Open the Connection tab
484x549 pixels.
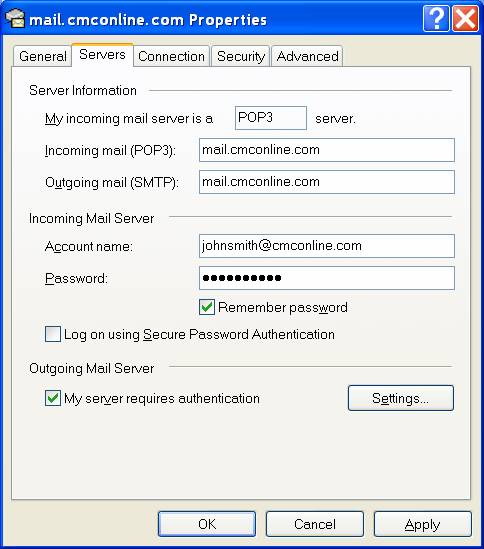click(171, 56)
